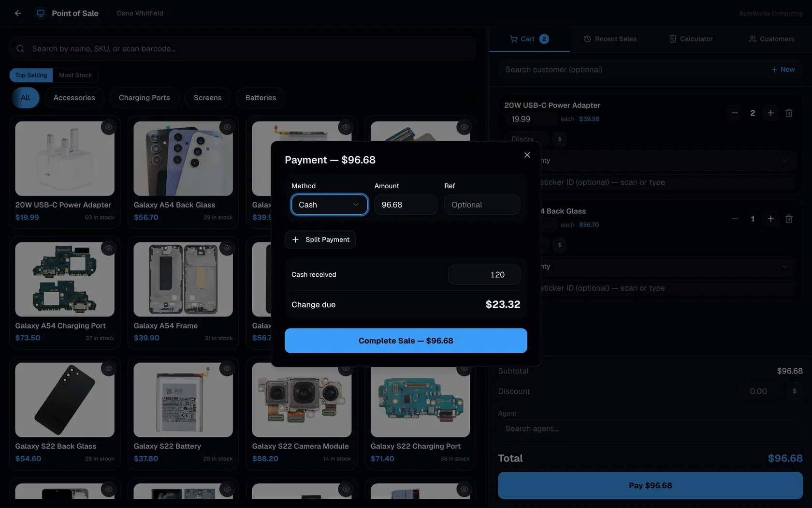Screen dimensions: 812x508
Task: Toggle dollar discount type for Back Glass
Action: pos(560,245)
